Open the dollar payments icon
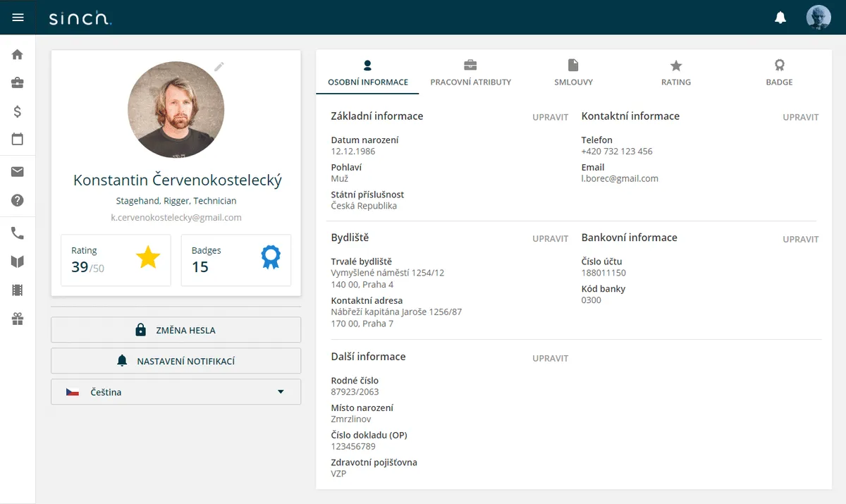 pos(18,111)
